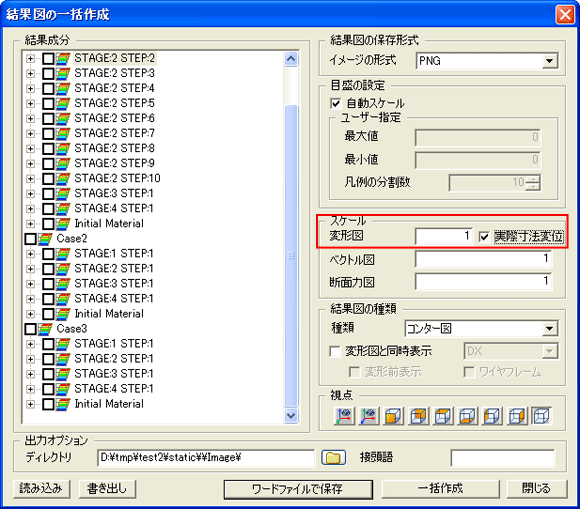Open the output directory folder browser

click(333, 458)
